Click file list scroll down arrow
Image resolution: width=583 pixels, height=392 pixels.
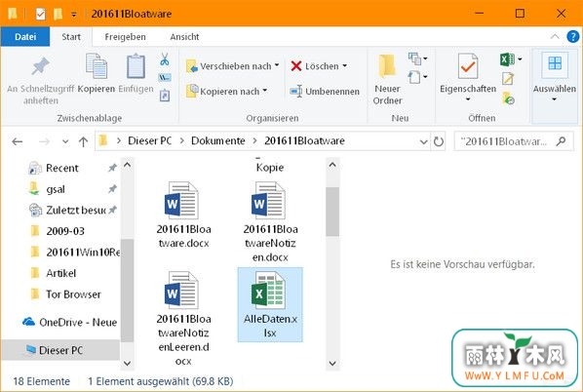[x=332, y=363]
